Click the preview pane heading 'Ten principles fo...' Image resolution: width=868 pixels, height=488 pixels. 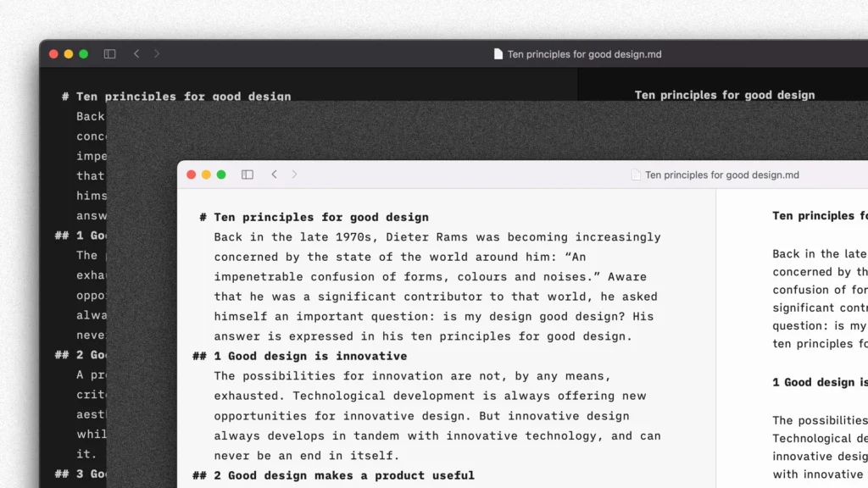pos(819,215)
